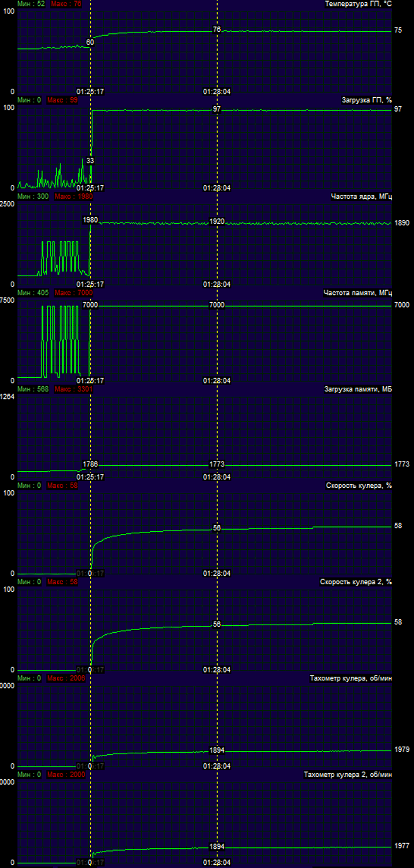Click the 01:28:04 timestamp in the 'Загрузка ГП' graph
414x868 pixels.
[217, 188]
